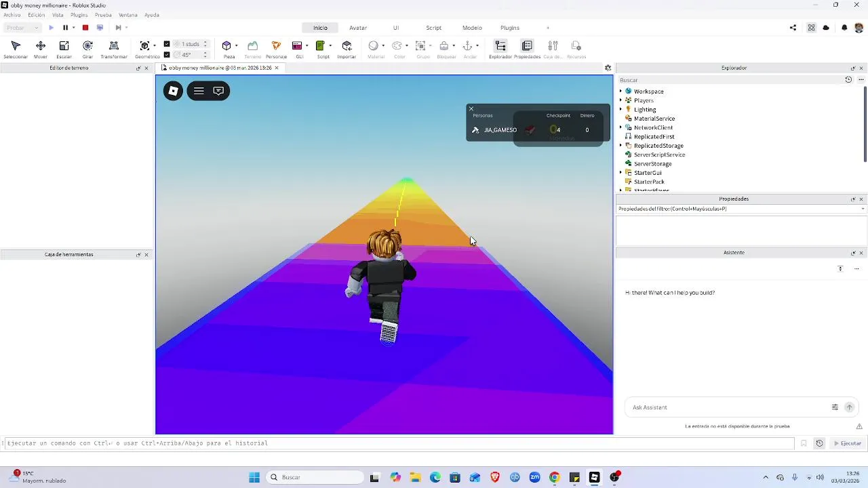Expand the Workspace node

point(620,91)
